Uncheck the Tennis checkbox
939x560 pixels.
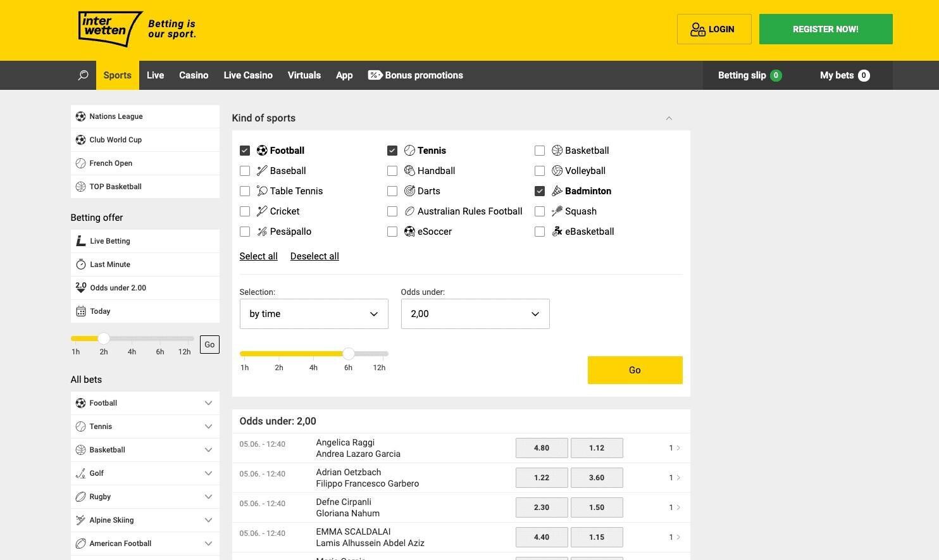tap(392, 151)
